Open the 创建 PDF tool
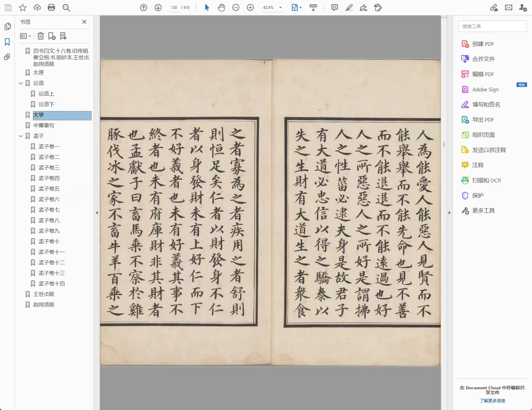Screen dimensions: 532x410 (477, 44)
